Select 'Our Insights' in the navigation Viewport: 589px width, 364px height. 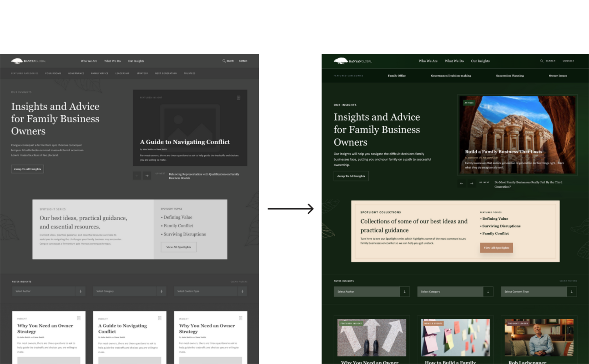tap(480, 61)
